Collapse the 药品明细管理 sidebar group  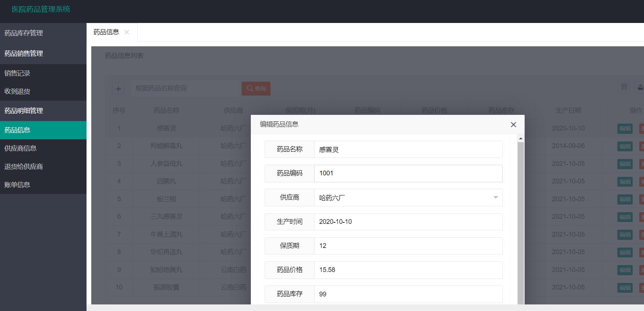pyautogui.click(x=43, y=111)
